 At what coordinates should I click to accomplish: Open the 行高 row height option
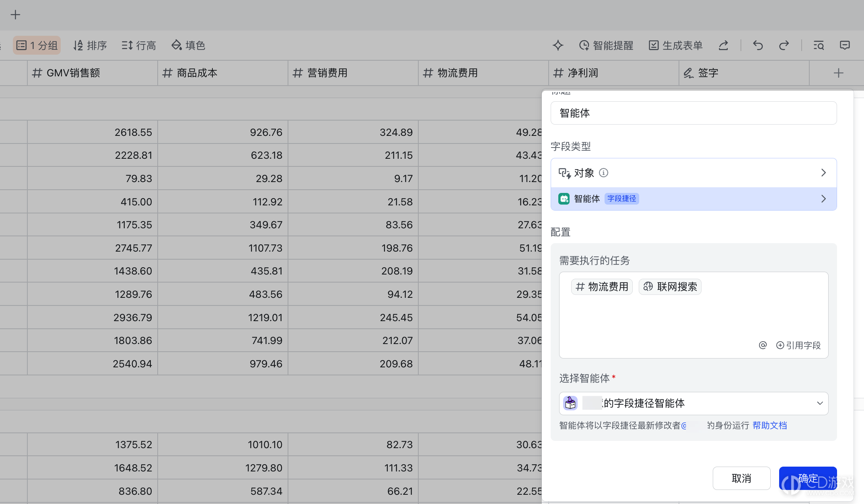point(139,45)
